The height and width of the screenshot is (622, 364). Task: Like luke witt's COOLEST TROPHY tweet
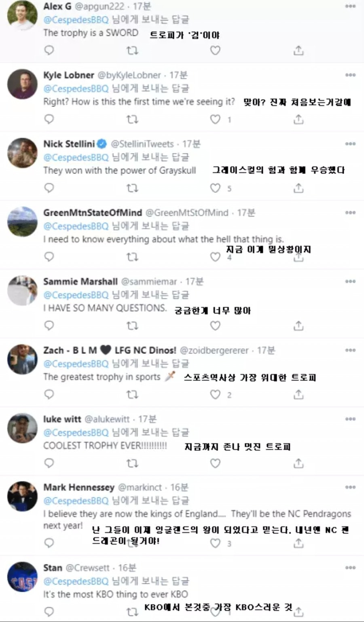[x=215, y=463]
